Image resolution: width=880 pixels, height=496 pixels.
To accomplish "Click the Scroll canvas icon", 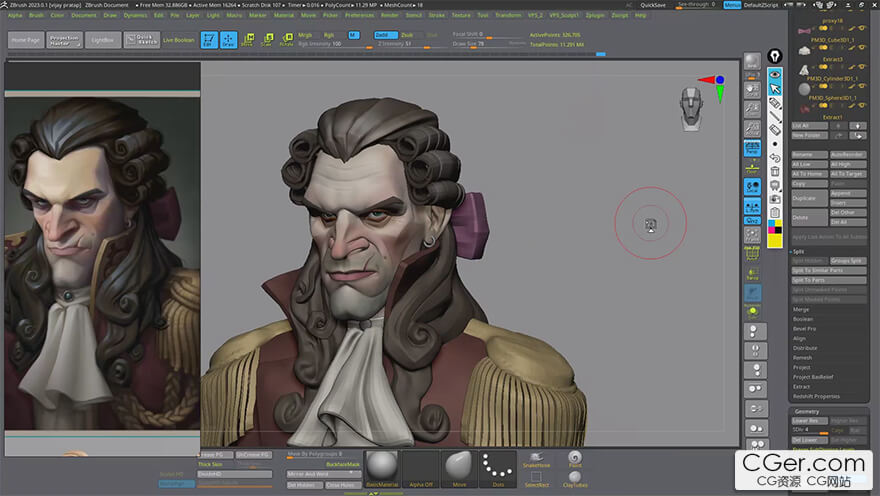I will pyautogui.click(x=752, y=91).
